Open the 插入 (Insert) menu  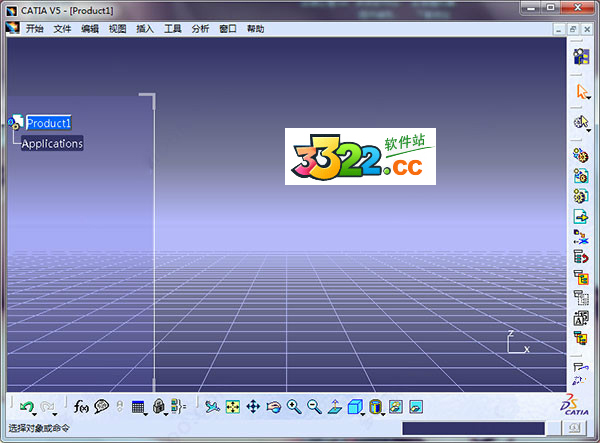tap(145, 29)
